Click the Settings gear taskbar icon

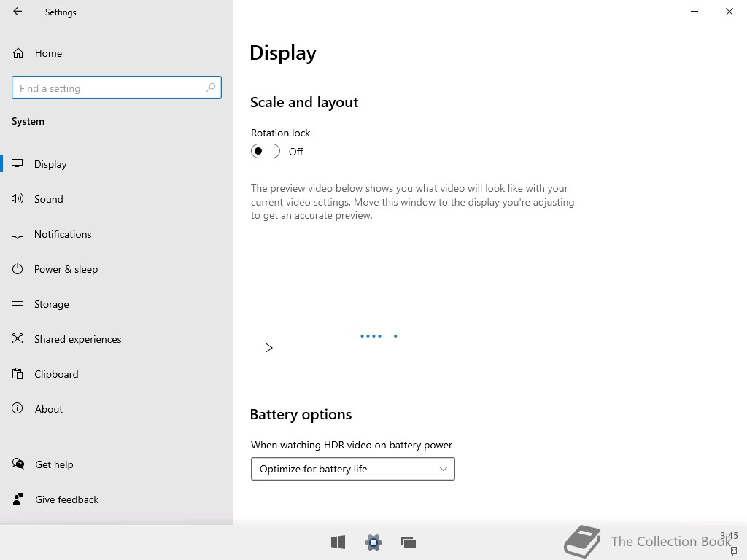tap(373, 542)
